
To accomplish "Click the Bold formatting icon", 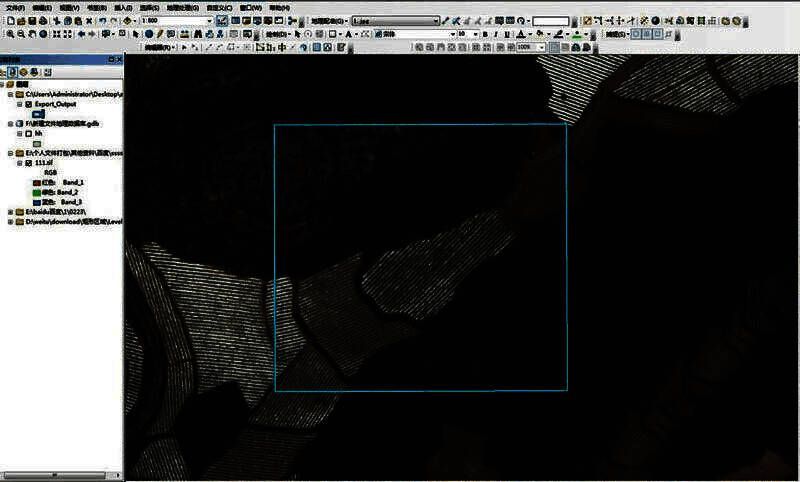I will [485, 34].
